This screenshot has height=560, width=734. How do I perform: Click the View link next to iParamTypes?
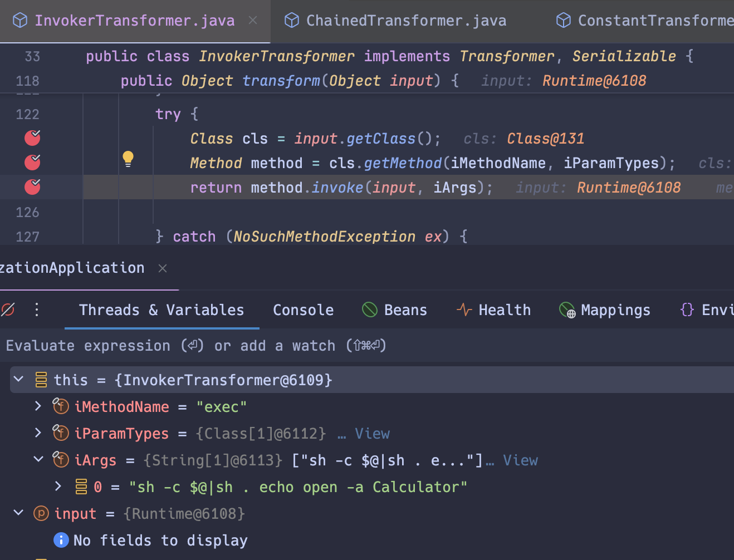coord(372,433)
